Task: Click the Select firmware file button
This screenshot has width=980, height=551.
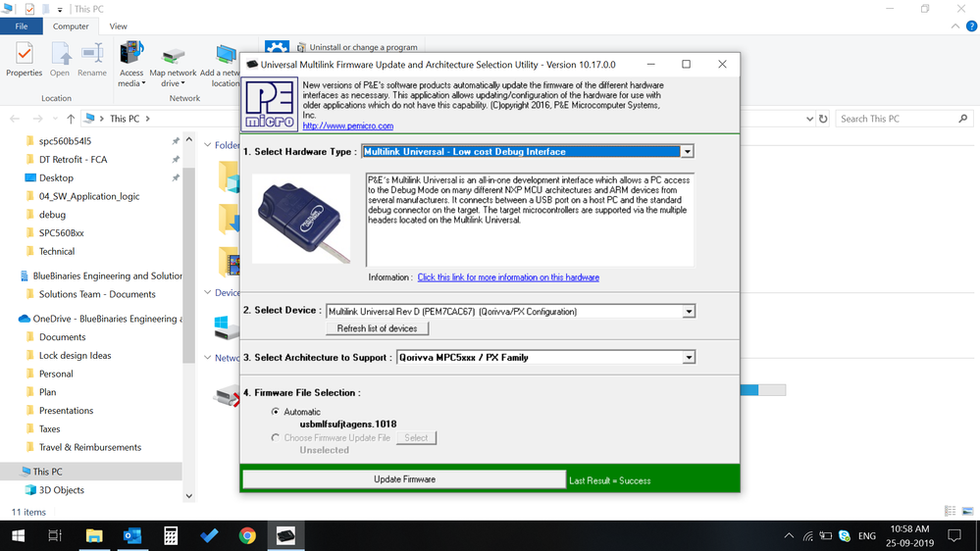Action: point(416,438)
